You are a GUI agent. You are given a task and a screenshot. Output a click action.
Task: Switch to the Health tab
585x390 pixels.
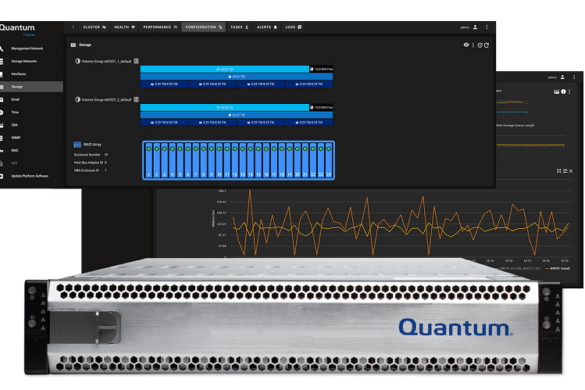coord(124,27)
